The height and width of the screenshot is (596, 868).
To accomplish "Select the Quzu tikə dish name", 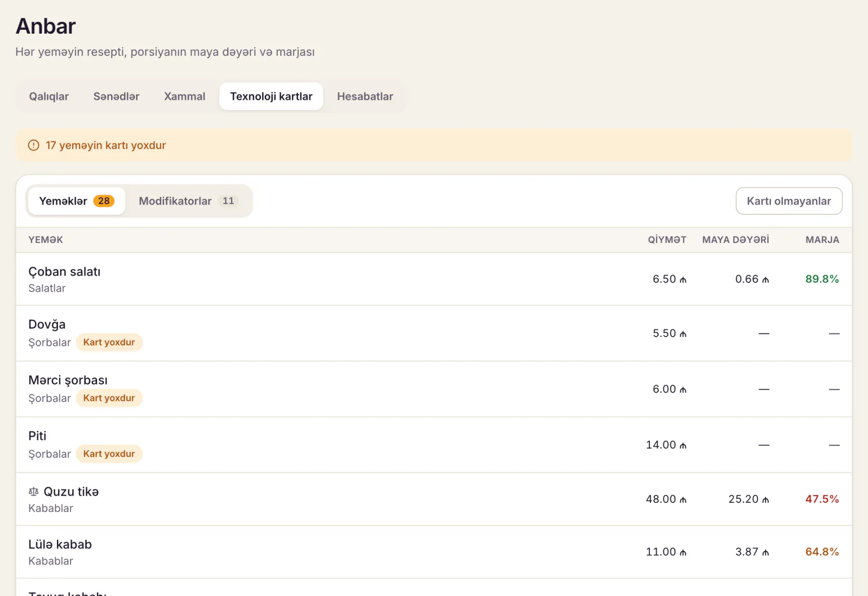I will 71,492.
